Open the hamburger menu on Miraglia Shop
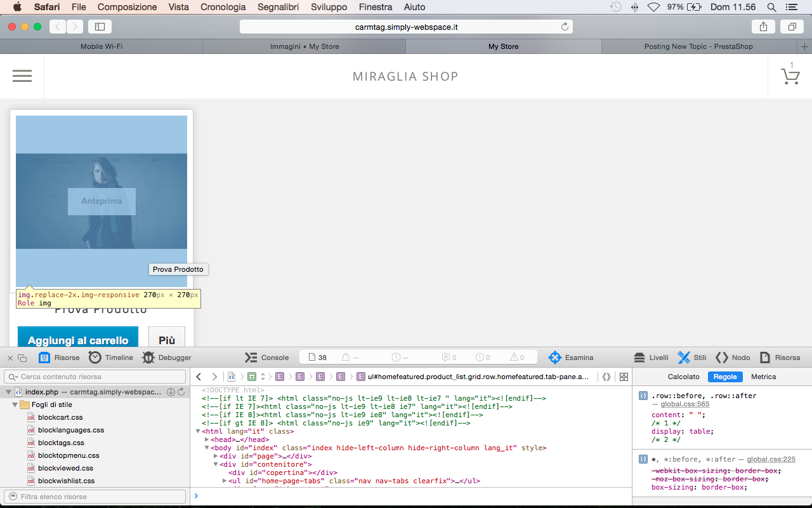 tap(22, 76)
